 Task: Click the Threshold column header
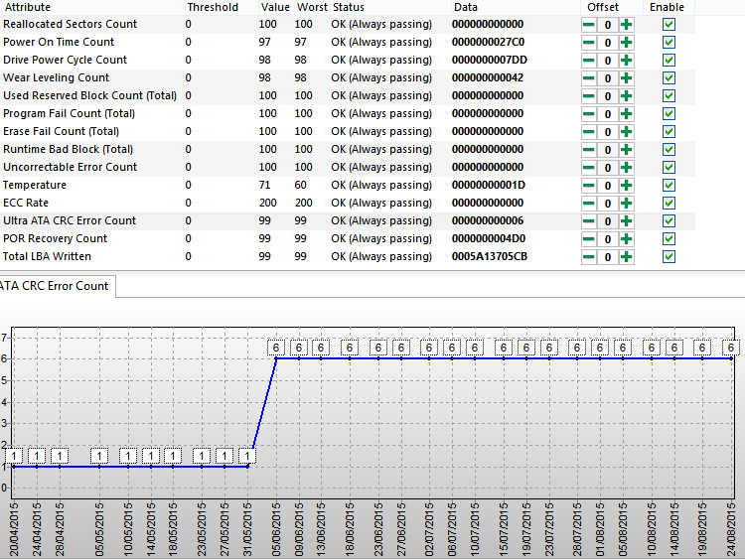click(x=213, y=7)
